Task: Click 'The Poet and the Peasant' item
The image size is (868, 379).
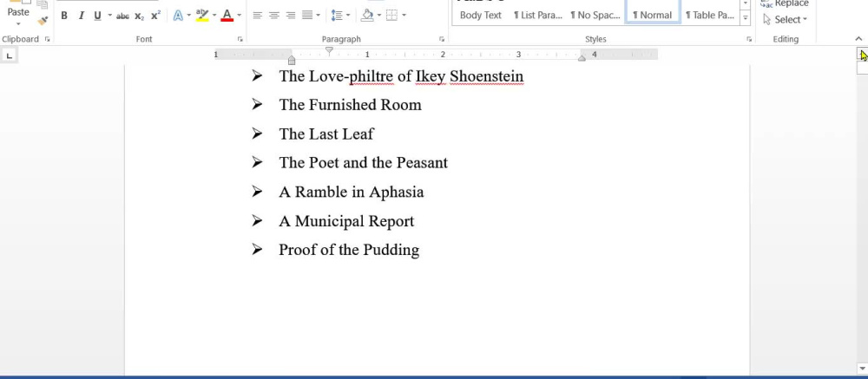Action: point(363,163)
